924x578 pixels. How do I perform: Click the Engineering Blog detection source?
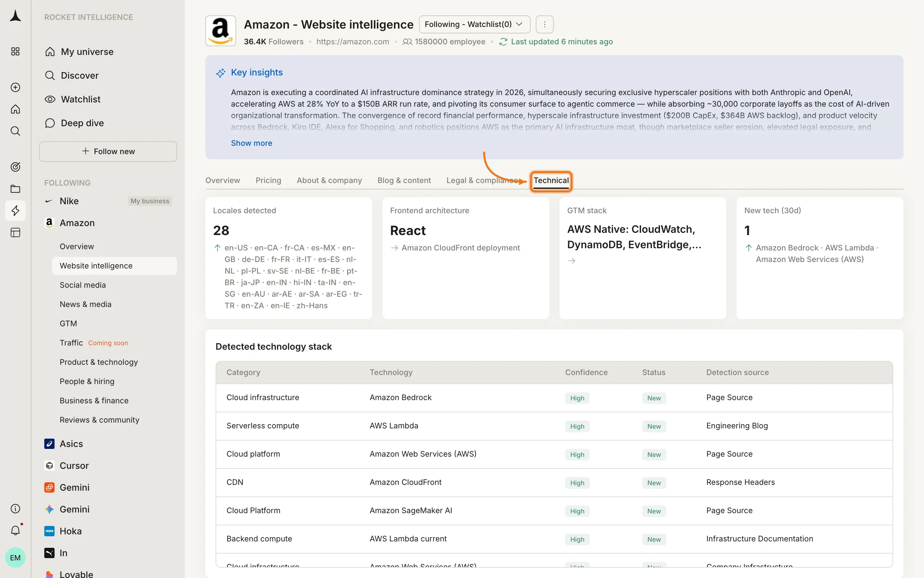point(737,426)
